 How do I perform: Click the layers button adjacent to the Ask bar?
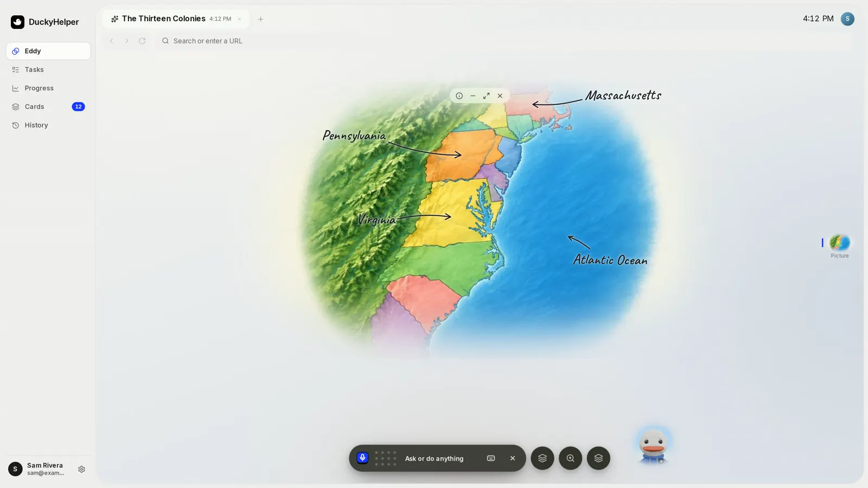542,458
